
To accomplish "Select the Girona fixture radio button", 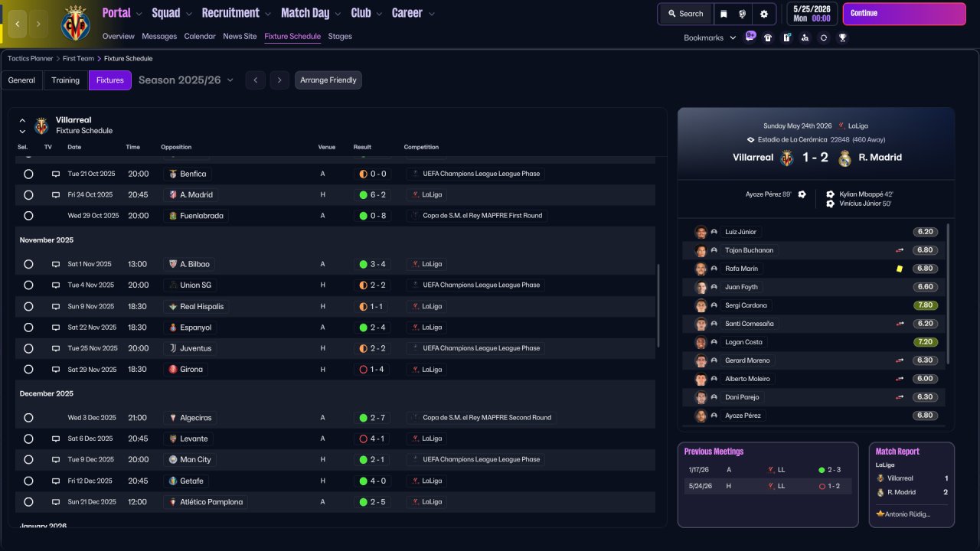I will pos(28,370).
